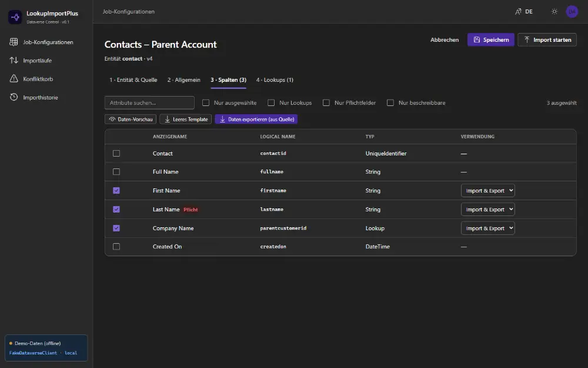Click the ANZEIGENAME column header
This screenshot has width=588, height=368.
pyautogui.click(x=170, y=137)
